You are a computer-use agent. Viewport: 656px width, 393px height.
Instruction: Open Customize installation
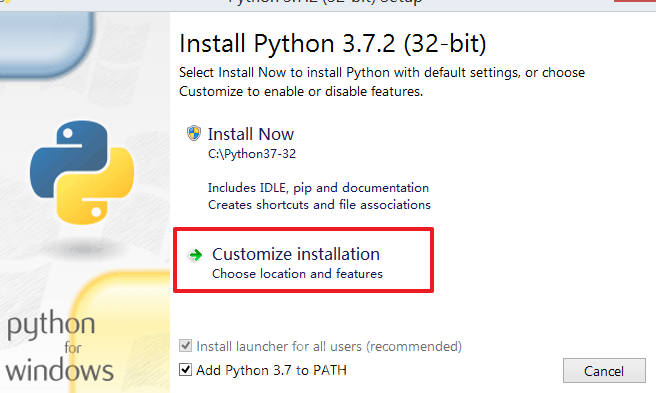[x=304, y=260]
